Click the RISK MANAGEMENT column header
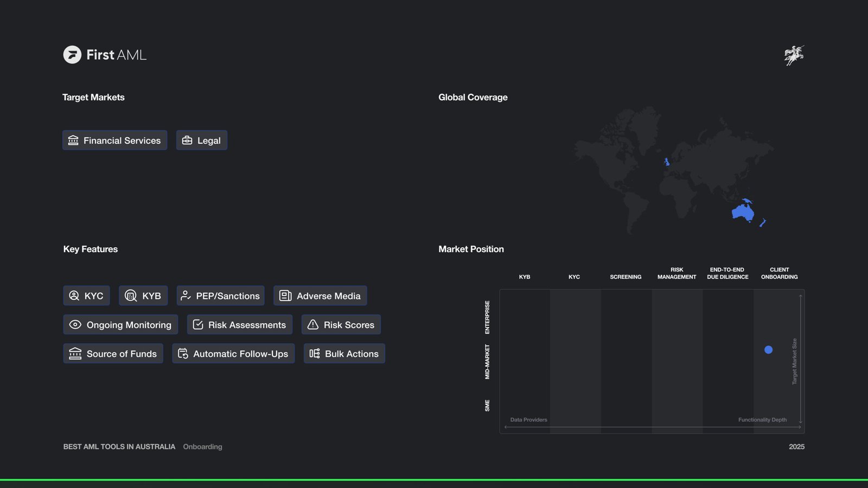The width and height of the screenshot is (868, 488). (x=676, y=273)
